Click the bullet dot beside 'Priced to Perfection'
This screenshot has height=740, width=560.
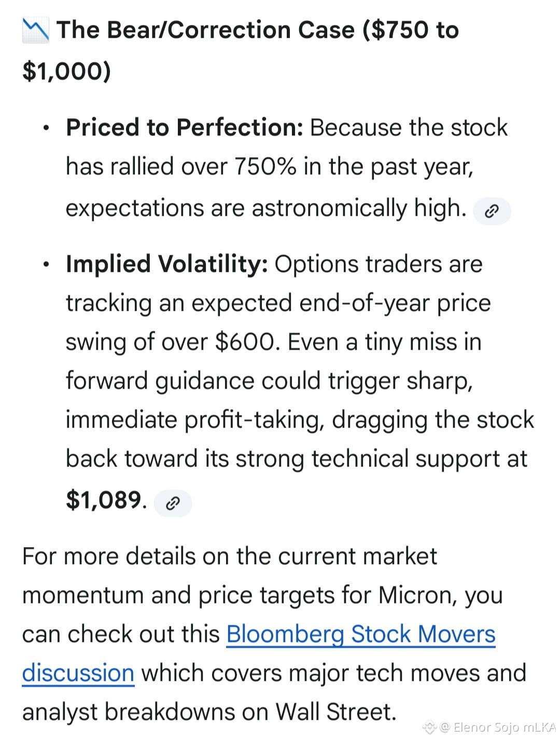[x=47, y=128]
